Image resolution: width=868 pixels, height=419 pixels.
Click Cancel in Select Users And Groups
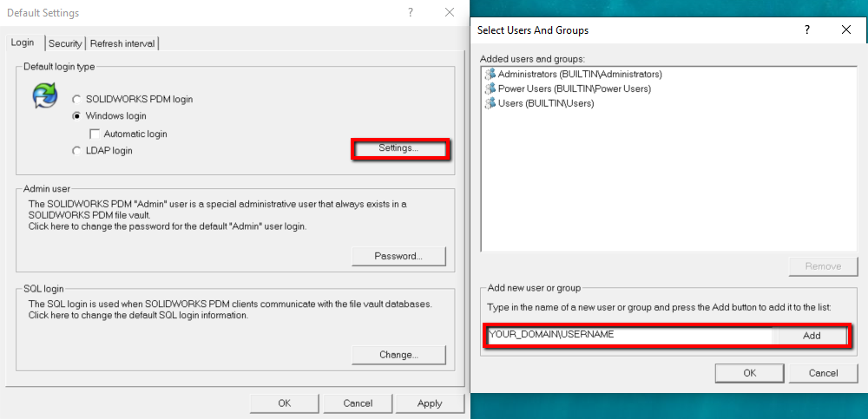[x=823, y=373]
